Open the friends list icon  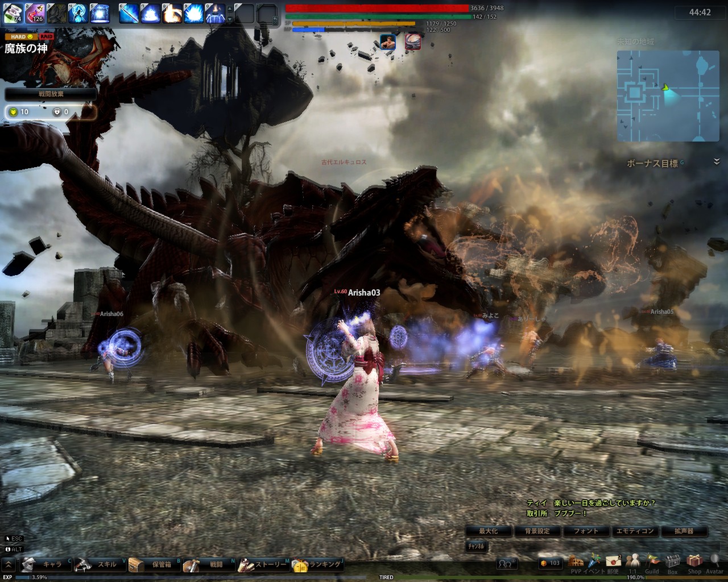click(x=506, y=563)
